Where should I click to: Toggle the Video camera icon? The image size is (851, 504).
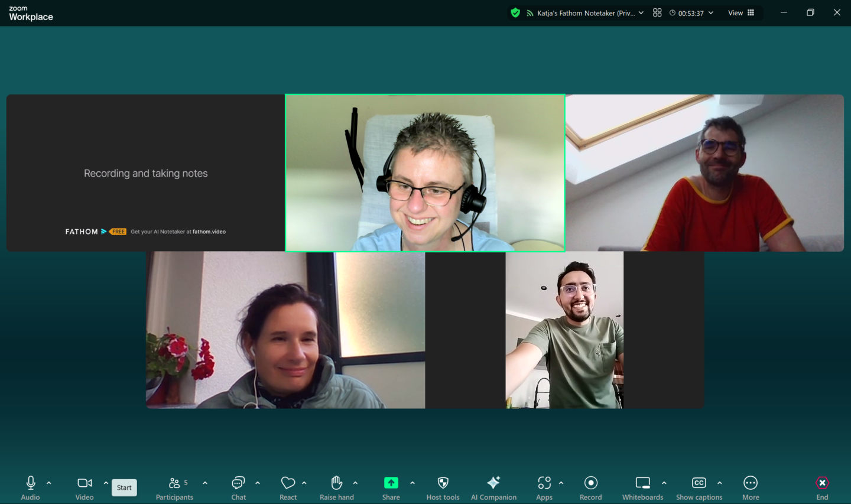[x=85, y=483]
